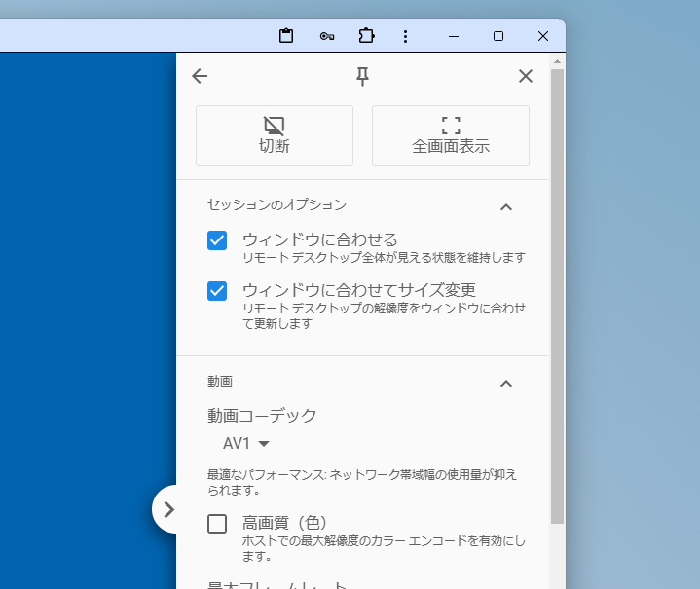Collapse the 動画 section
This screenshot has width=700, height=589.
point(506,384)
